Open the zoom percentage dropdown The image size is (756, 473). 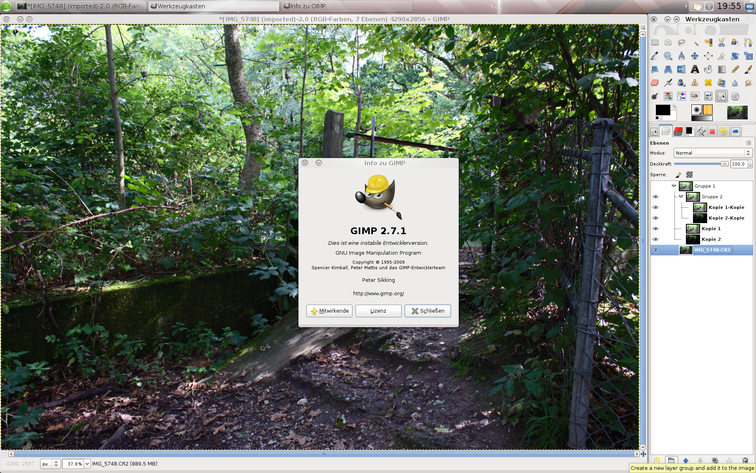coord(76,464)
